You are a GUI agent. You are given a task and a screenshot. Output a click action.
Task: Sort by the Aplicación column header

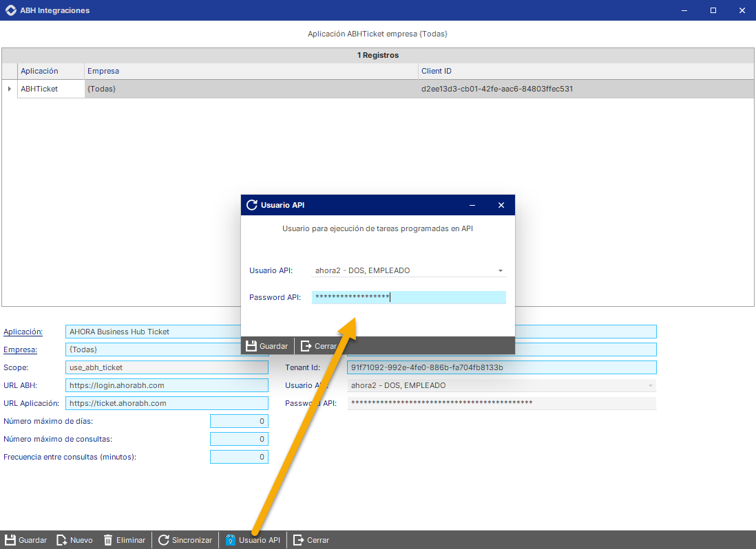pos(51,71)
